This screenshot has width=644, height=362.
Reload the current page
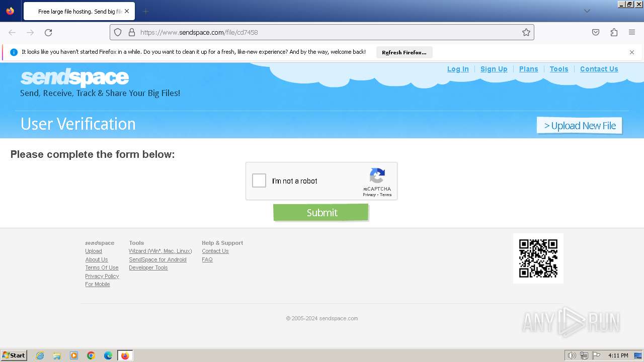pos(48,32)
